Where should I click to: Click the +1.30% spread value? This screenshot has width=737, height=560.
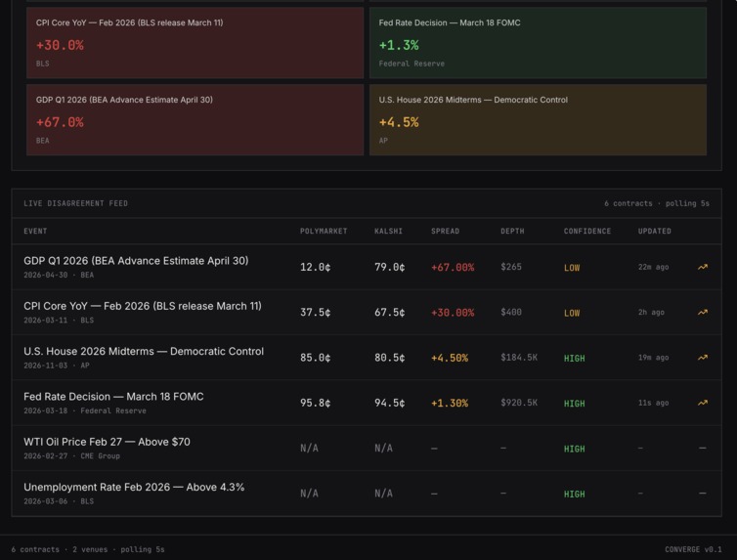click(x=450, y=403)
